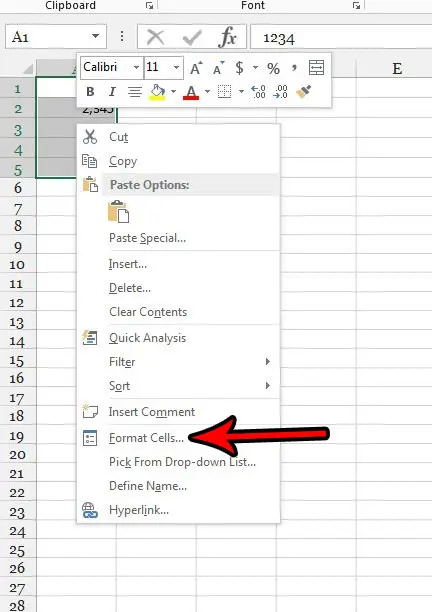
Task: Click the center align icon
Action: [x=135, y=92]
